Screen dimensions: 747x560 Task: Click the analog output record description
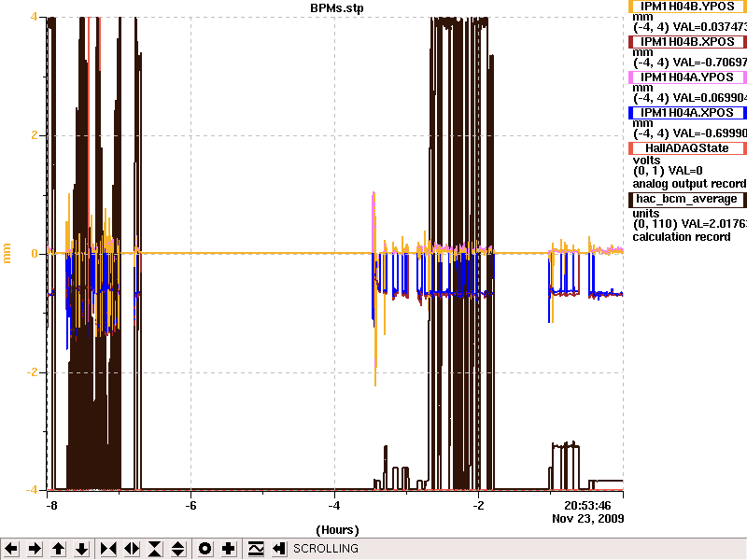(x=689, y=184)
